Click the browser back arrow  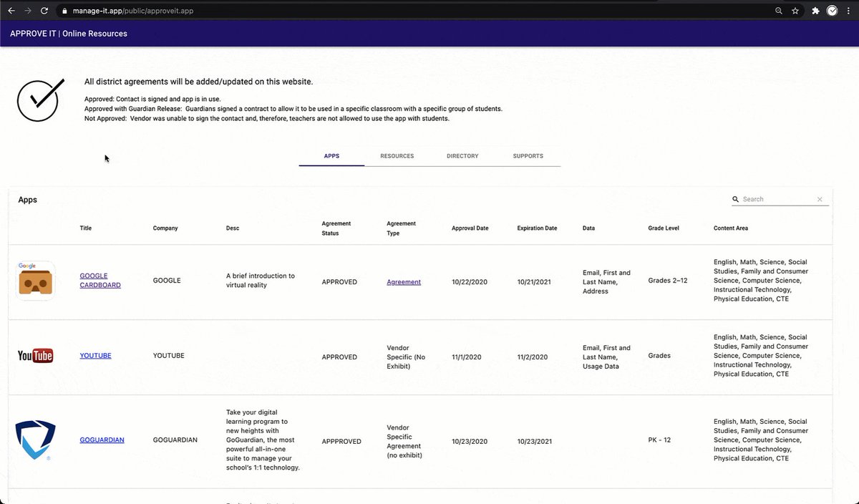pyautogui.click(x=11, y=11)
